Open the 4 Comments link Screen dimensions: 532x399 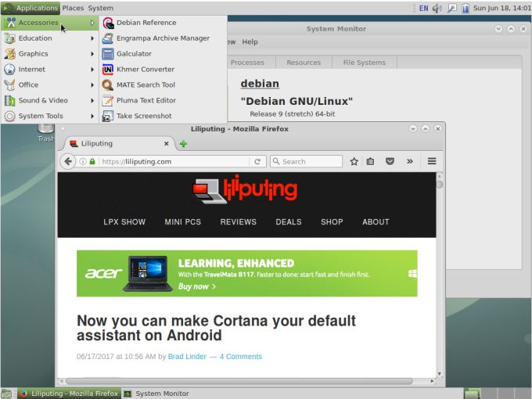(x=240, y=357)
